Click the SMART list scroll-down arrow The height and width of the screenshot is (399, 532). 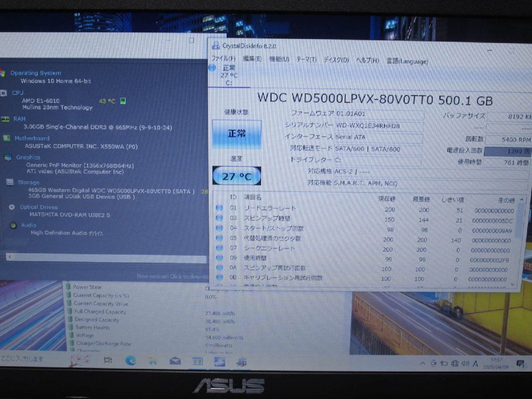click(x=513, y=284)
